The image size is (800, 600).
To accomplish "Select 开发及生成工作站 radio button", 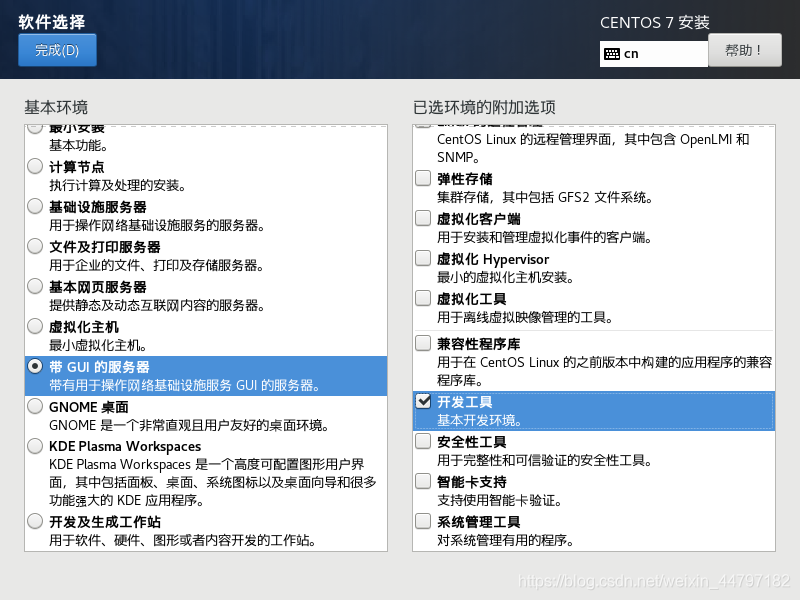I will pyautogui.click(x=35, y=521).
